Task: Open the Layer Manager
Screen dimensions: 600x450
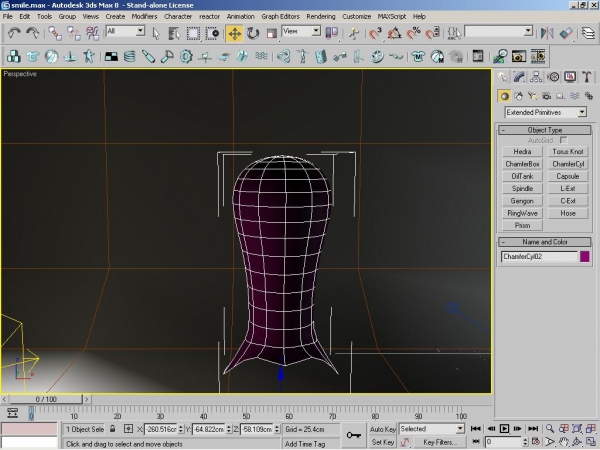Action: pos(588,33)
